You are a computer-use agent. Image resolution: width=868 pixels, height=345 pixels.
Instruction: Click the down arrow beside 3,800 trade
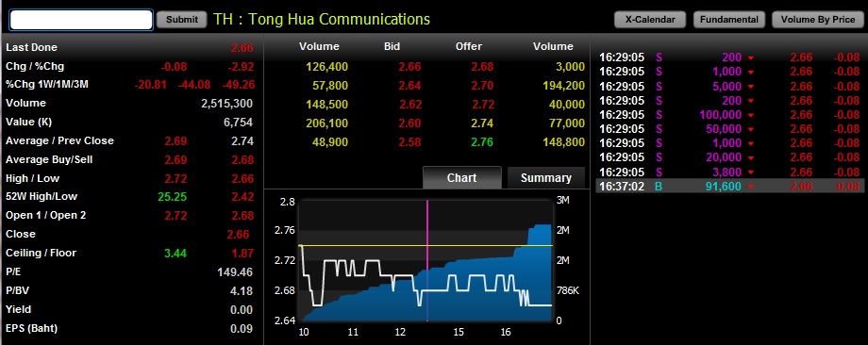click(x=751, y=172)
